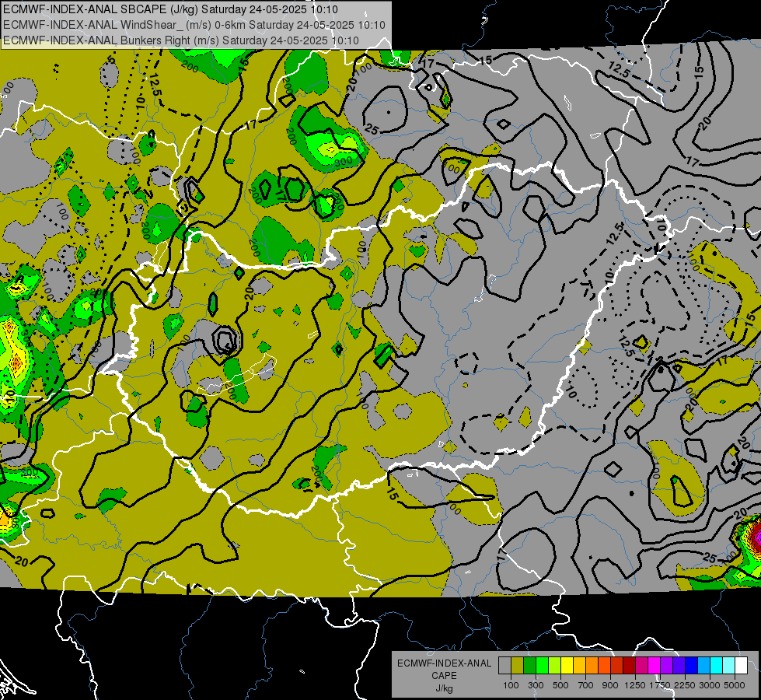Click the Bunkers Right (m/s) title line
The width and height of the screenshot is (761, 700).
pos(181,40)
